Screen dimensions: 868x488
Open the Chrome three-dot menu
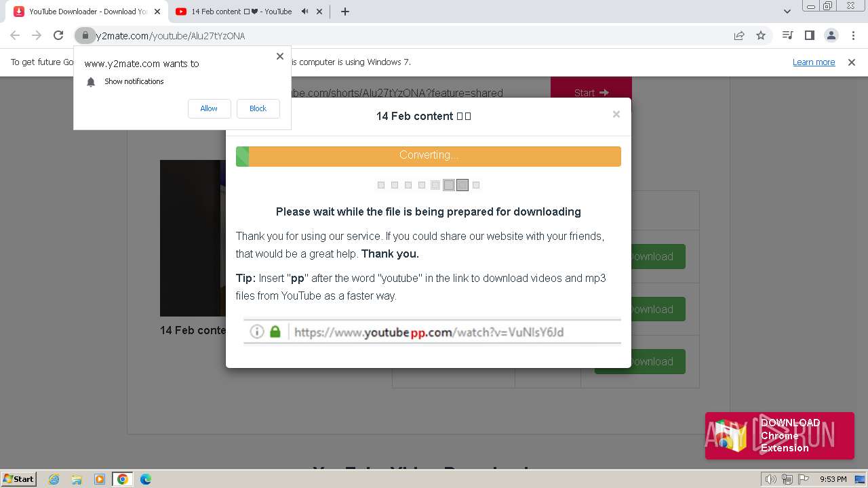pos(853,35)
